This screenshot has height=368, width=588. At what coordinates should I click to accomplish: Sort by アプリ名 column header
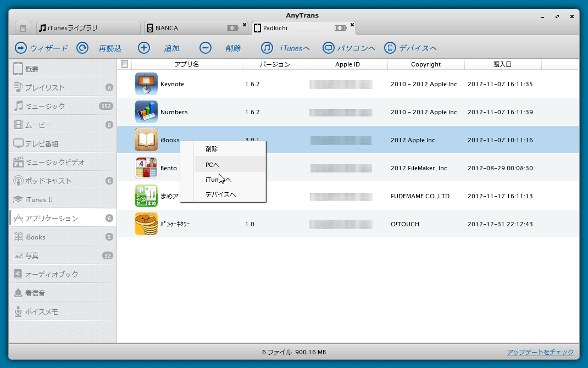click(187, 64)
